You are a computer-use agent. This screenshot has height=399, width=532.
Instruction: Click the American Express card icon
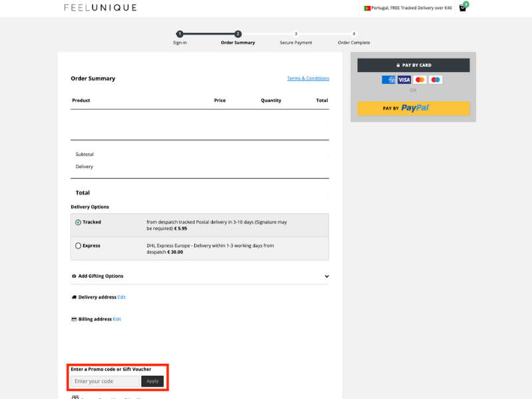pyautogui.click(x=388, y=80)
